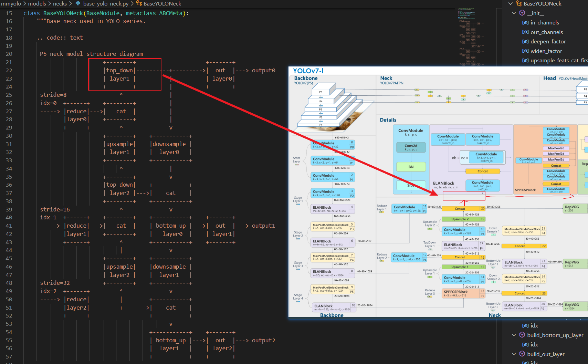Click the build_bottom_up_layer method cube icon
The image size is (588, 364).
pos(522,335)
